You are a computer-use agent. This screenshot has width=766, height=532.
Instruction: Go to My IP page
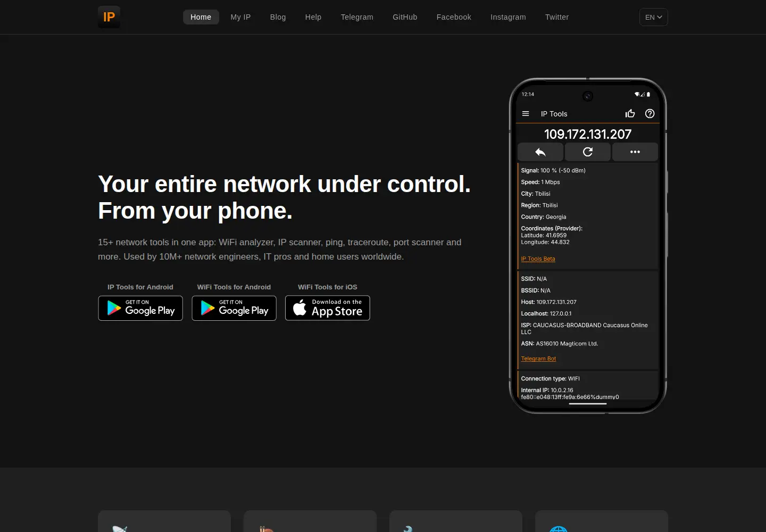pyautogui.click(x=240, y=17)
